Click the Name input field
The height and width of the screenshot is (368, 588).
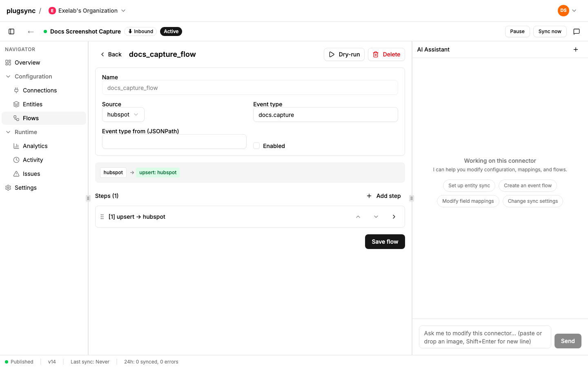click(250, 88)
